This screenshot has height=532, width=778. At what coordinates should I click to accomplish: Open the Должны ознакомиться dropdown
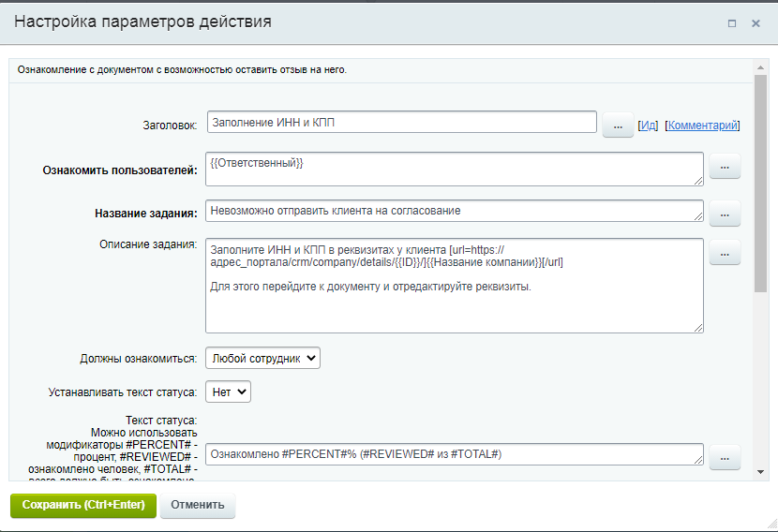(263, 358)
